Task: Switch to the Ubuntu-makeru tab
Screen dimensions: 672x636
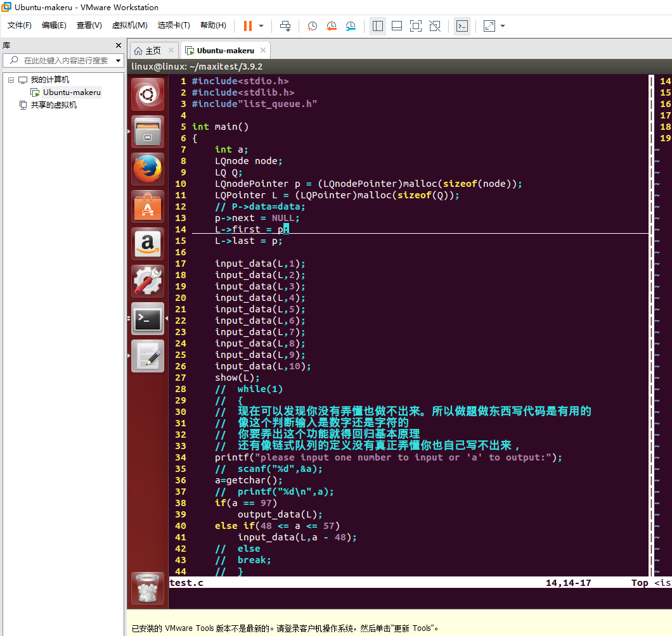Action: pyautogui.click(x=226, y=51)
